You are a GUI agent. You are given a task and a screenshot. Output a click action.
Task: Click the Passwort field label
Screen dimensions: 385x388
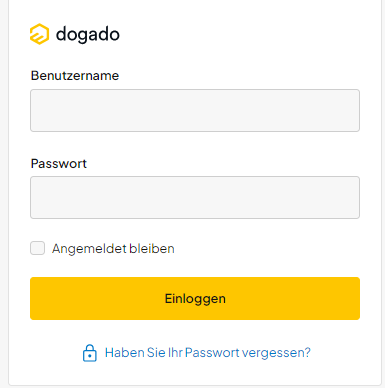click(59, 164)
